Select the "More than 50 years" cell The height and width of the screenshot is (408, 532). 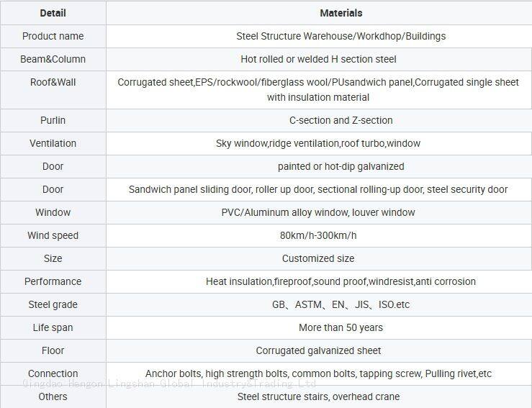pyautogui.click(x=341, y=327)
